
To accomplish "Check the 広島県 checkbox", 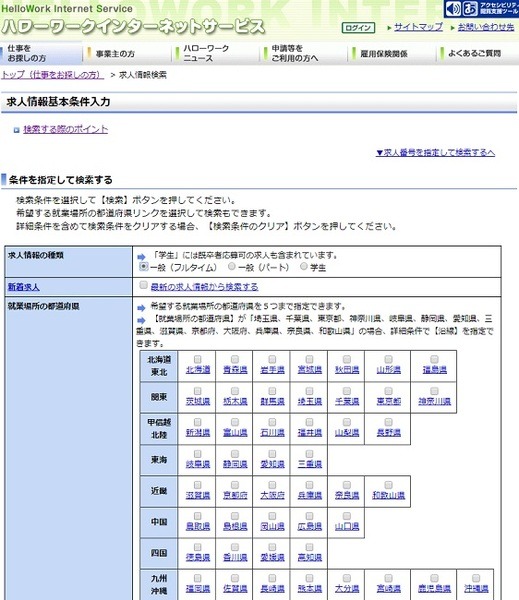I will click(x=309, y=516).
